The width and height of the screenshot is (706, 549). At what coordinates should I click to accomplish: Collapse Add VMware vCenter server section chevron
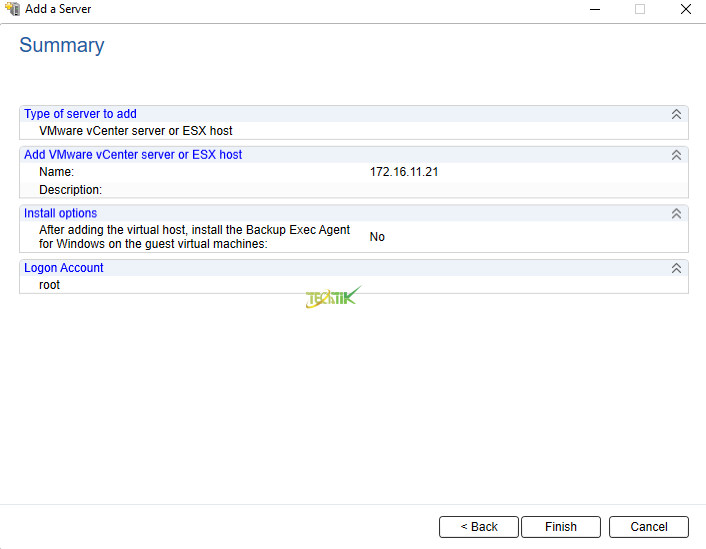point(676,155)
